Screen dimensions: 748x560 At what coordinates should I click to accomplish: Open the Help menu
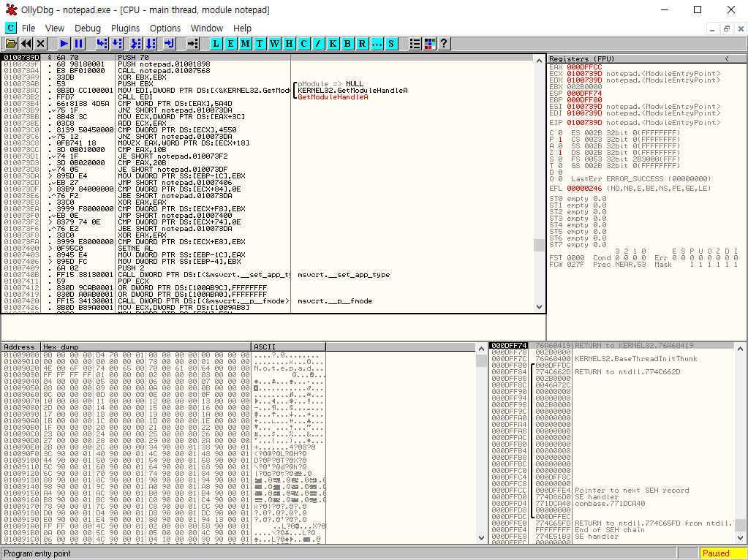click(242, 28)
